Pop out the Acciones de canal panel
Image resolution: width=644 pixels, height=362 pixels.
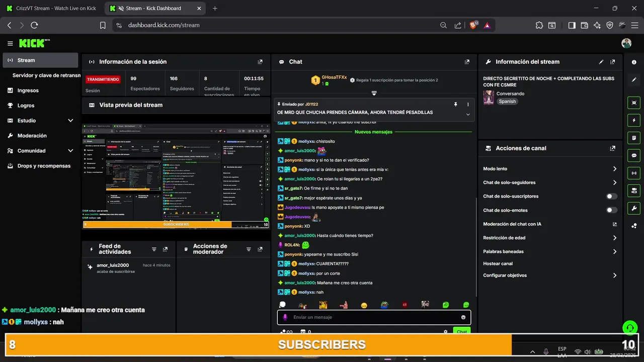tap(612, 148)
